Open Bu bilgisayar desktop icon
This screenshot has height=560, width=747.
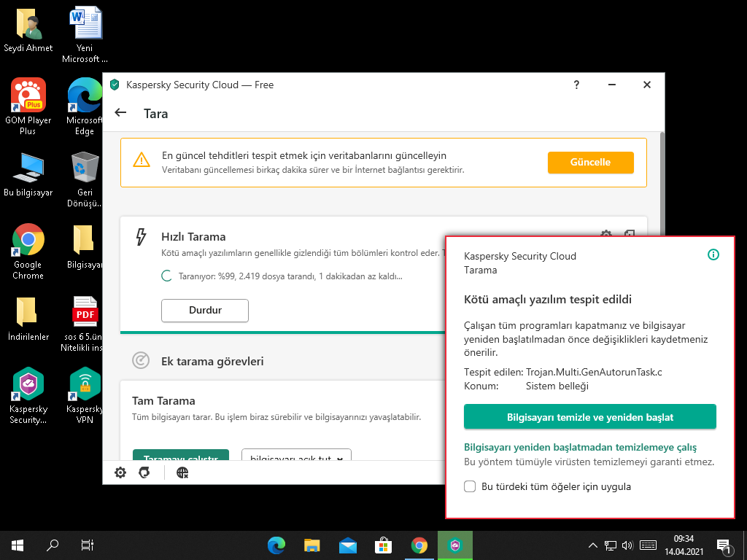pyautogui.click(x=28, y=175)
